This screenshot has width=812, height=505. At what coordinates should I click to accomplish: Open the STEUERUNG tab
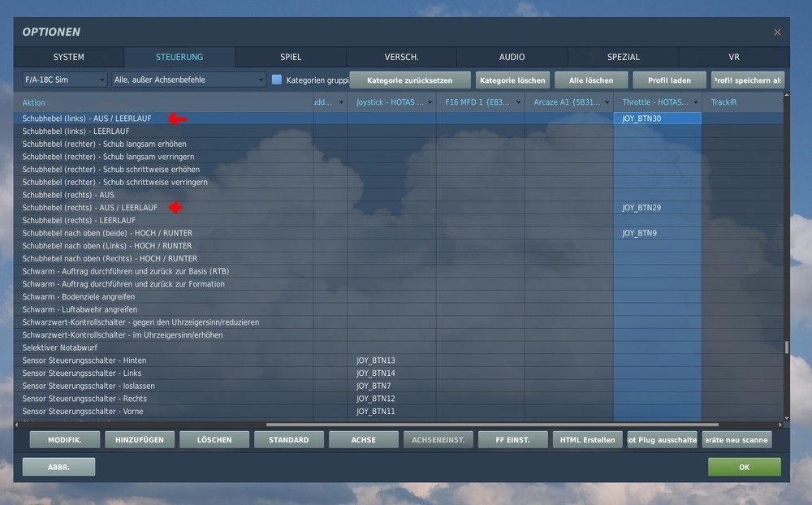179,57
